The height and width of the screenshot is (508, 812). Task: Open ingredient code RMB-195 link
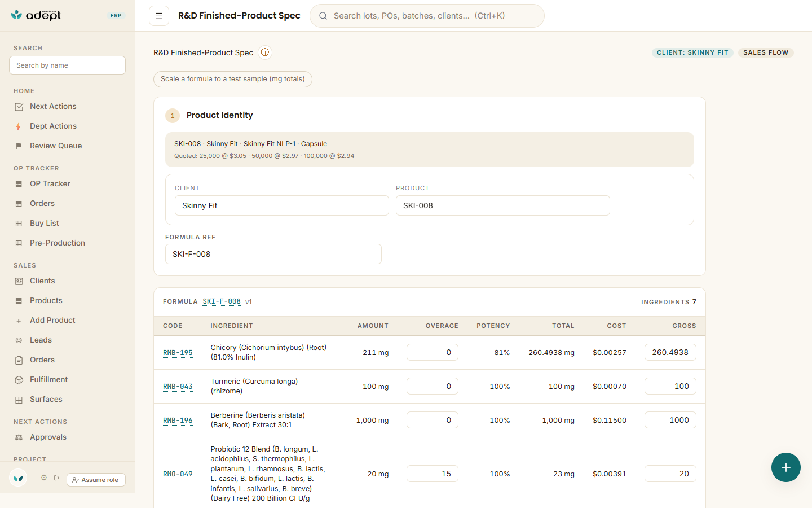pyautogui.click(x=178, y=353)
